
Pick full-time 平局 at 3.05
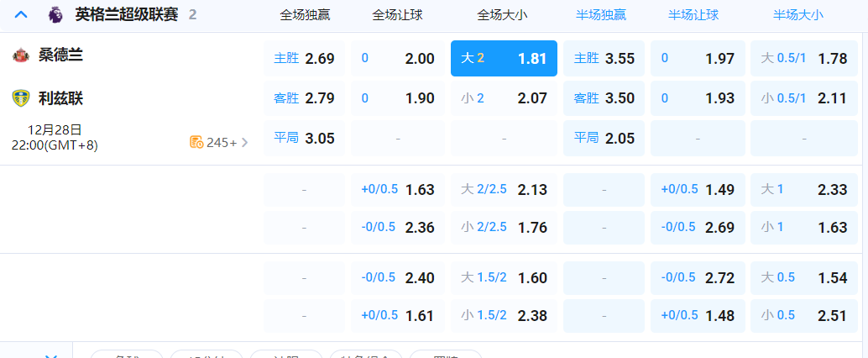click(x=304, y=138)
